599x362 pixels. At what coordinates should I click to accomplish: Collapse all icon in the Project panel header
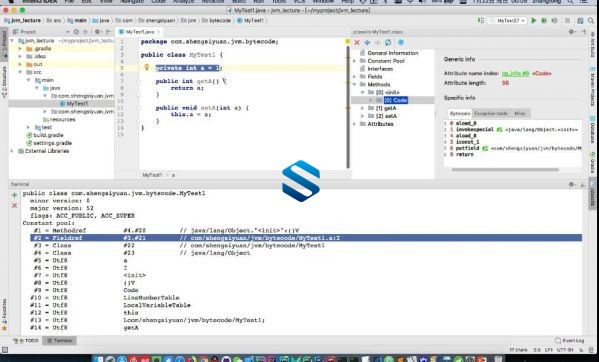[85, 32]
